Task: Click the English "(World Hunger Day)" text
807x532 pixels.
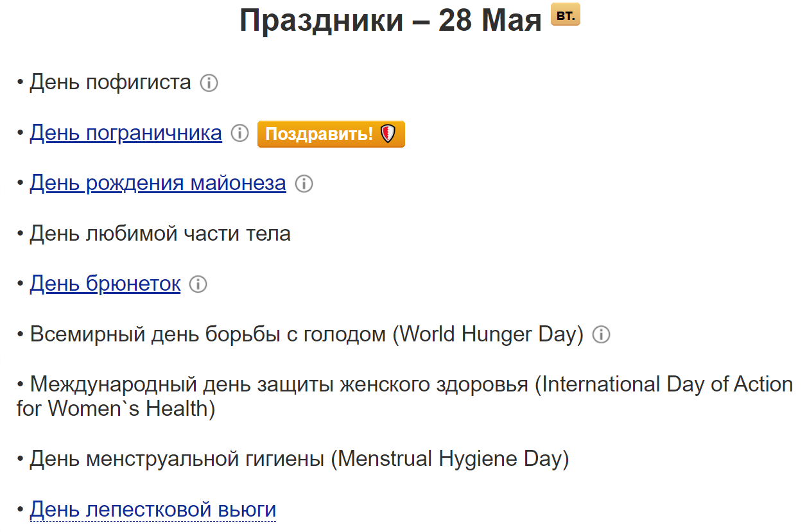Action: (488, 334)
